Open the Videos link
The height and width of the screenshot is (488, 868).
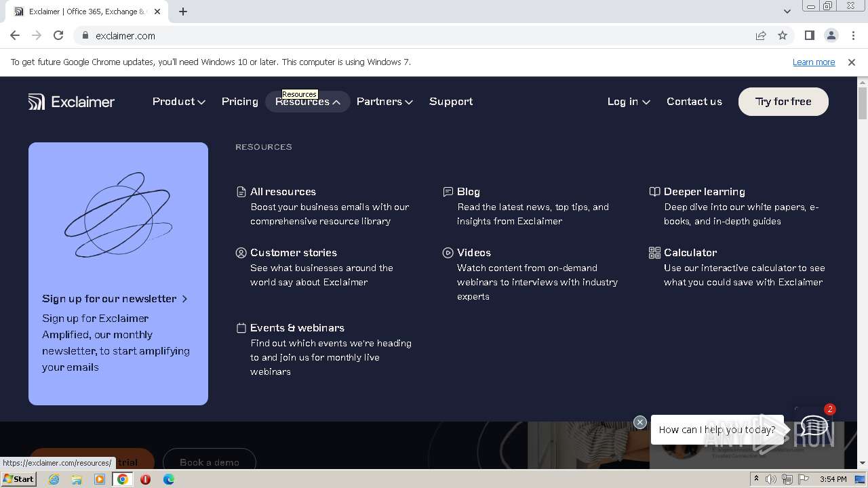click(x=474, y=253)
